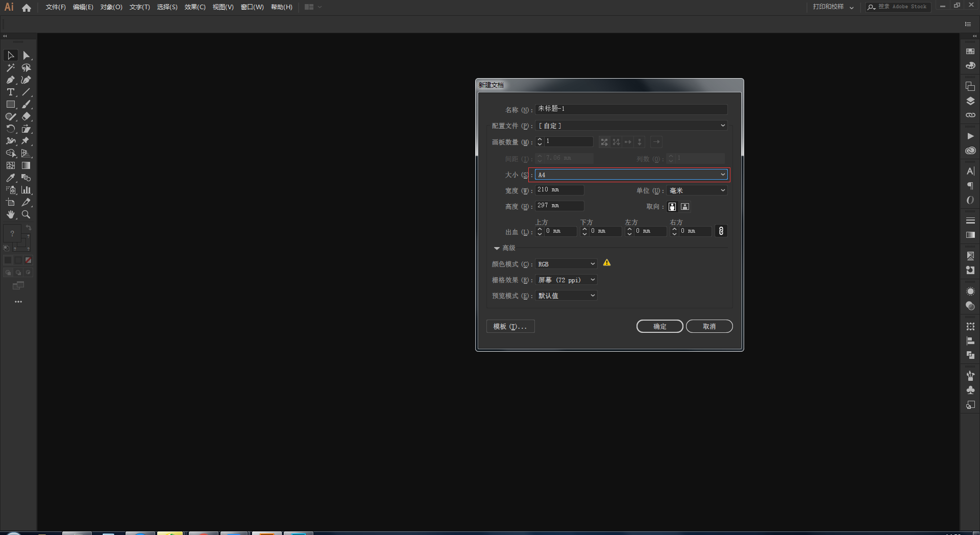Open the Color Mode RGB dropdown
The height and width of the screenshot is (535, 980).
click(566, 264)
